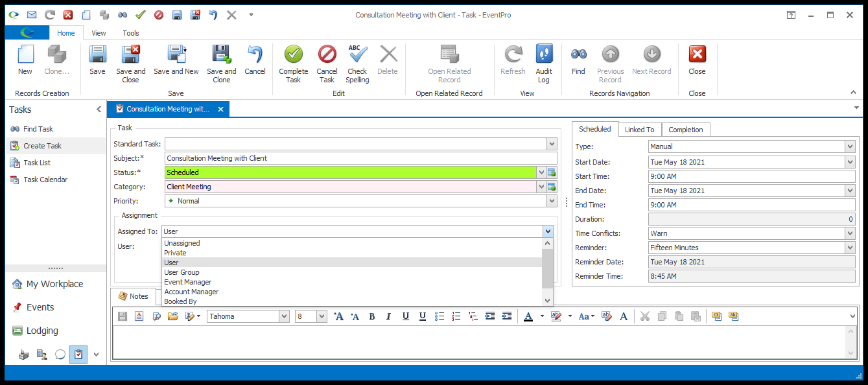This screenshot has height=385, width=868.
Task: Select the Notes tab
Action: (134, 296)
